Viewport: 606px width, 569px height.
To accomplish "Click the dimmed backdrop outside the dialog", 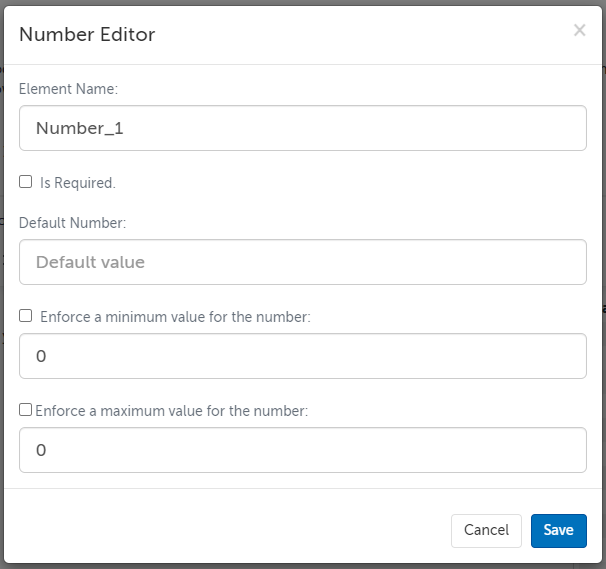I will point(603,200).
